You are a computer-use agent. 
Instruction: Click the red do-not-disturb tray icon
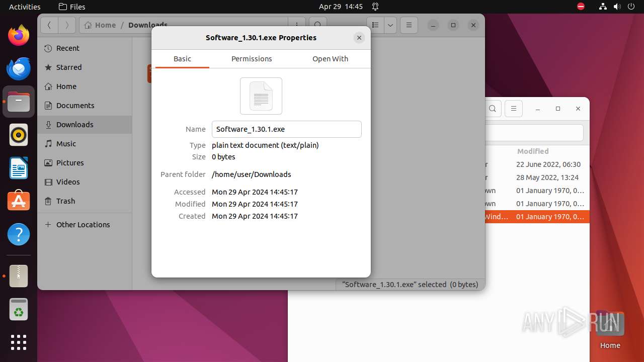point(581,7)
